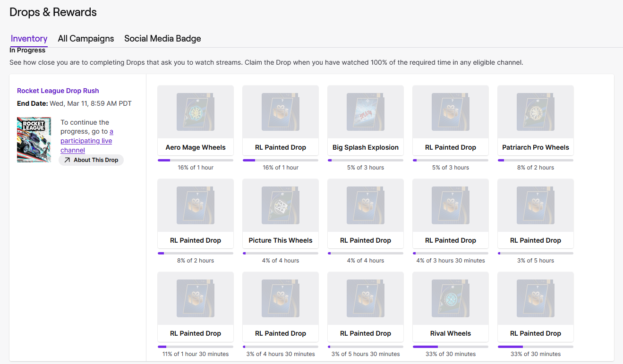
Task: Select '8% of 2 hours' under Patriarch Pro Wheels
Action: [x=536, y=168]
